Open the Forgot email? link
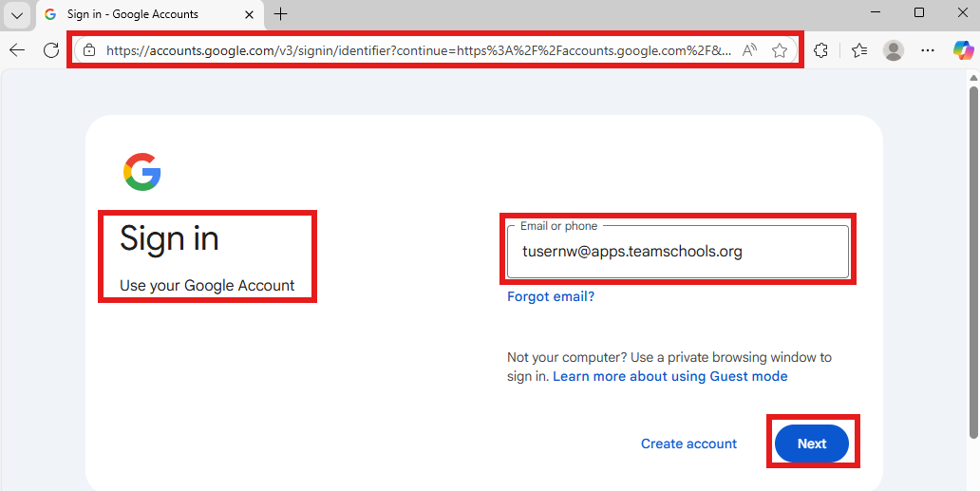The width and height of the screenshot is (980, 491). point(551,296)
